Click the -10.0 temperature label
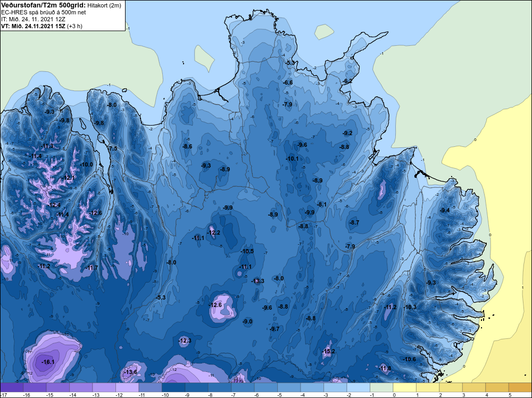This screenshot has width=532, height=398. (87, 164)
